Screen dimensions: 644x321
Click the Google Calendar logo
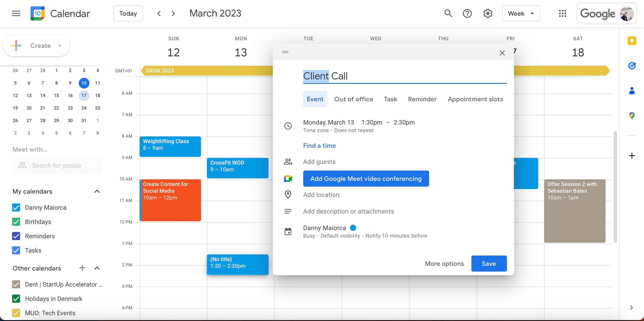point(38,13)
